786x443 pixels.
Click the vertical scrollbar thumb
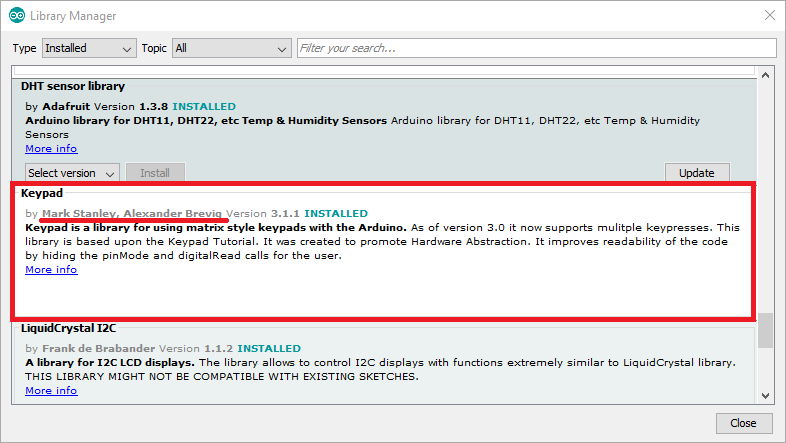(x=765, y=330)
